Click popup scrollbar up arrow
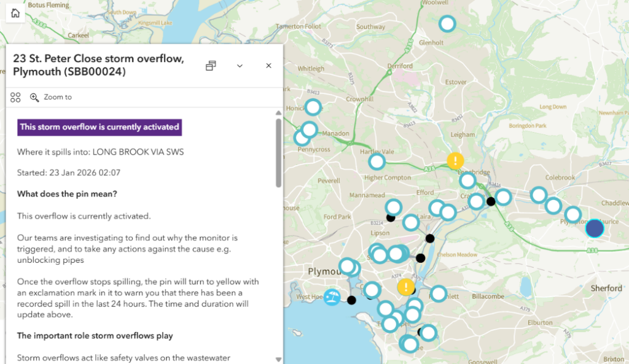This screenshot has height=364, width=629. 278,113
